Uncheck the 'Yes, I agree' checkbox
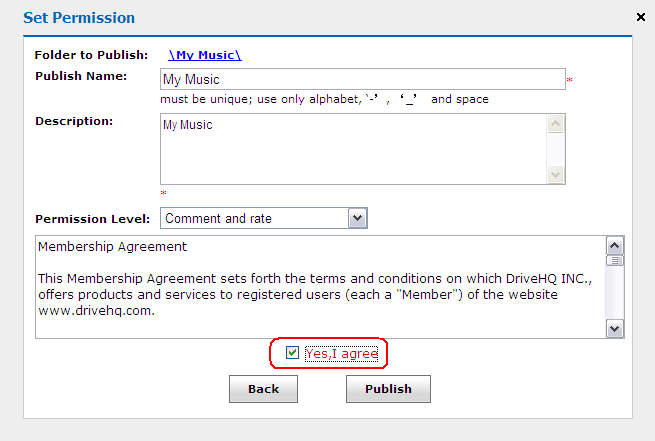This screenshot has height=441, width=655. click(x=292, y=353)
